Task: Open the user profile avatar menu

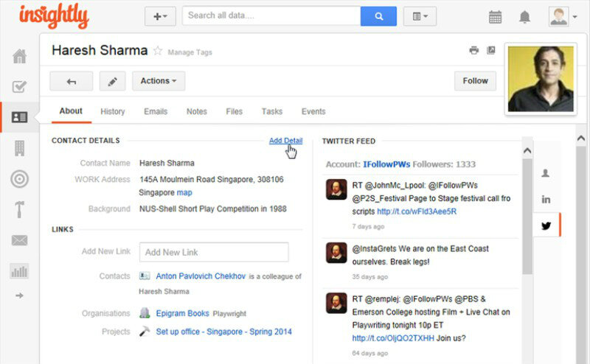Action: (563, 16)
